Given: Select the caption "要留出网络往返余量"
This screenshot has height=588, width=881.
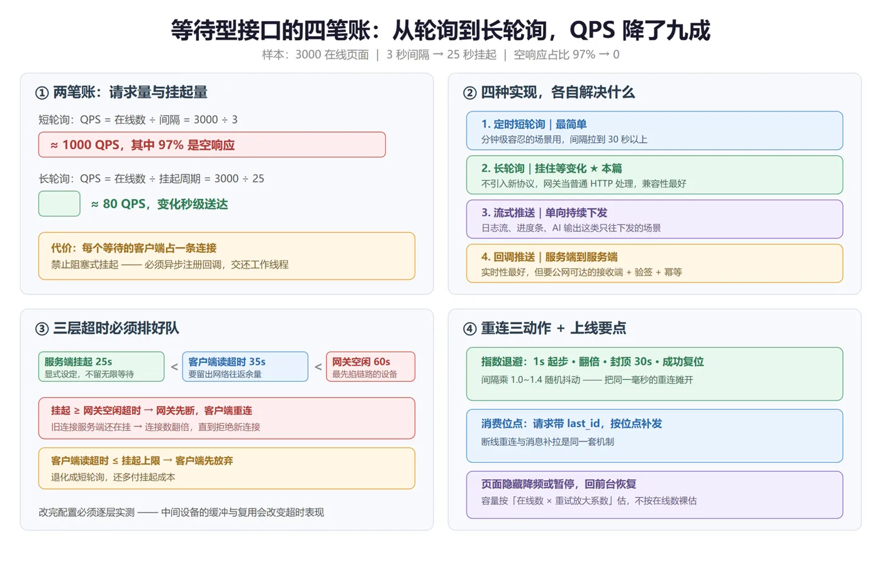Looking at the screenshot, I should [225, 374].
